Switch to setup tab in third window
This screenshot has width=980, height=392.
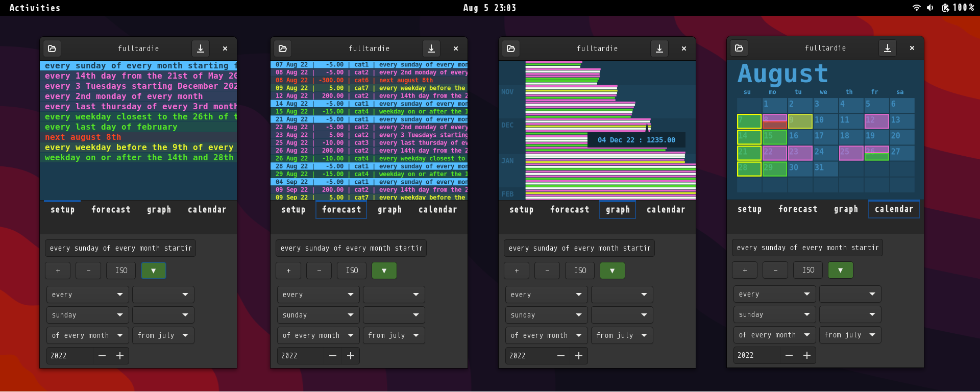point(522,210)
